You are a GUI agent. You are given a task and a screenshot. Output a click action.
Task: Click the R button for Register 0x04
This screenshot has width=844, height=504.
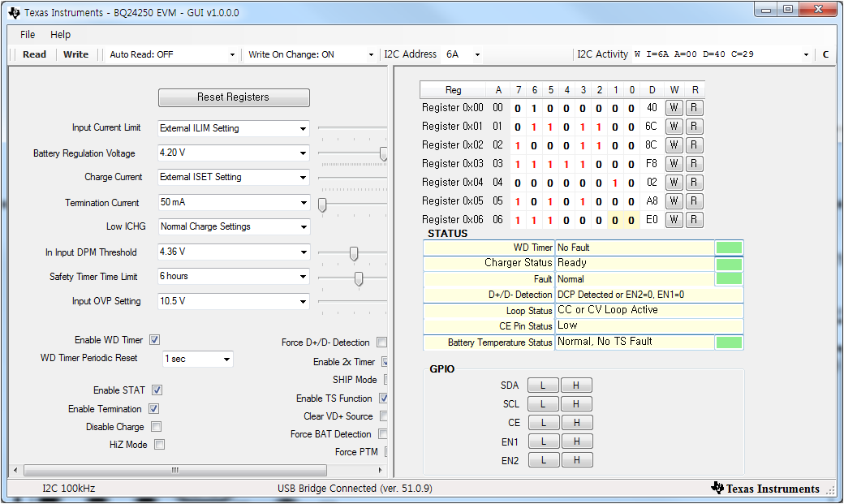click(x=695, y=183)
